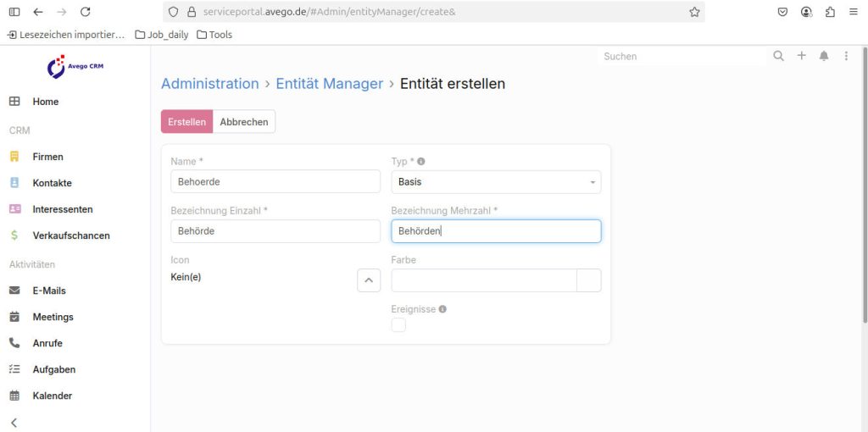Open the Typ dropdown showing Basis
The height and width of the screenshot is (432, 868).
tap(496, 182)
